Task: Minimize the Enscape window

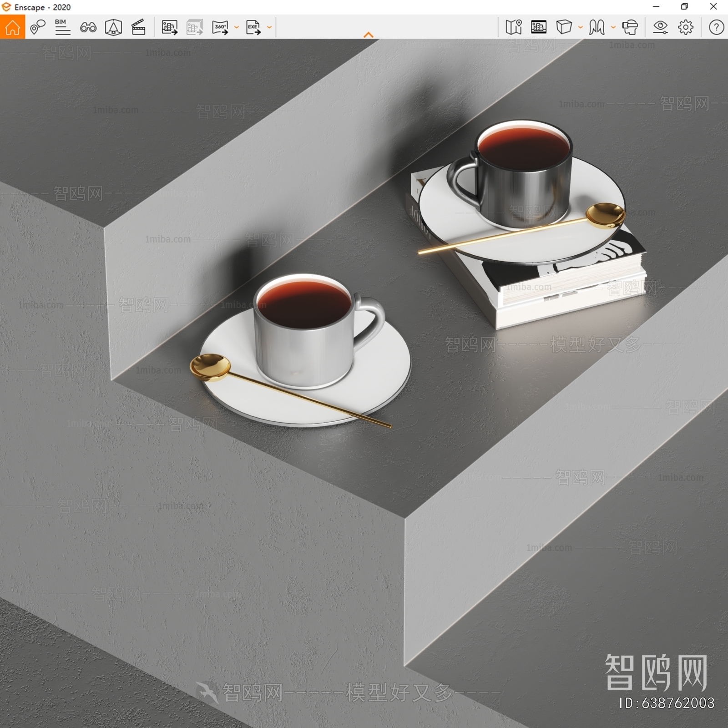Action: [656, 7]
